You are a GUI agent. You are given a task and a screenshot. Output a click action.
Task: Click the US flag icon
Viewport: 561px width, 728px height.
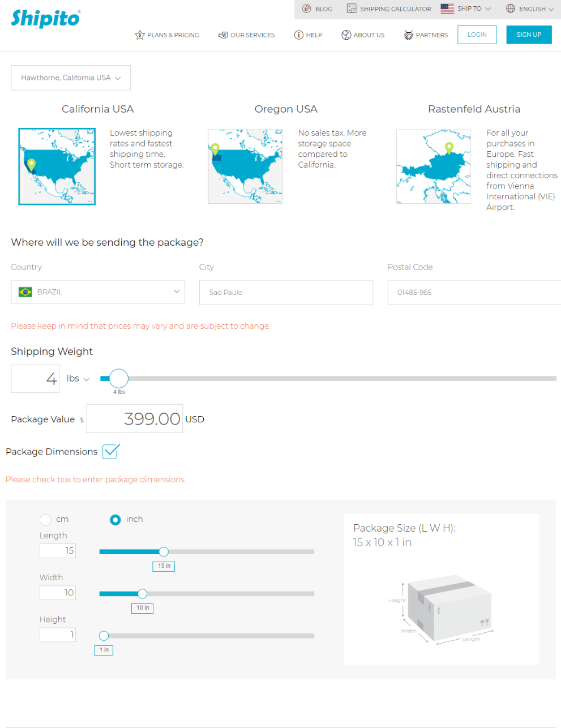[x=447, y=8]
